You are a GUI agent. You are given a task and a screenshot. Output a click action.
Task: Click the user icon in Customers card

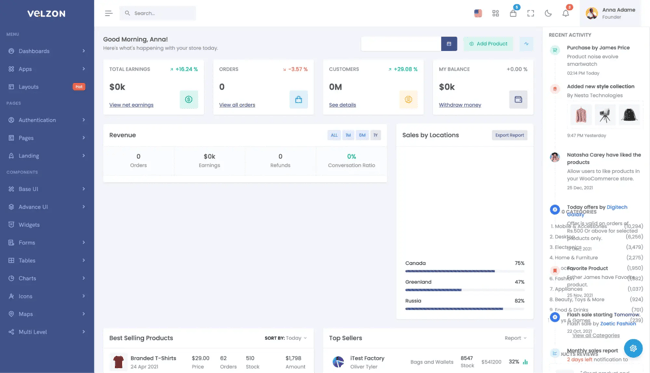(x=408, y=99)
